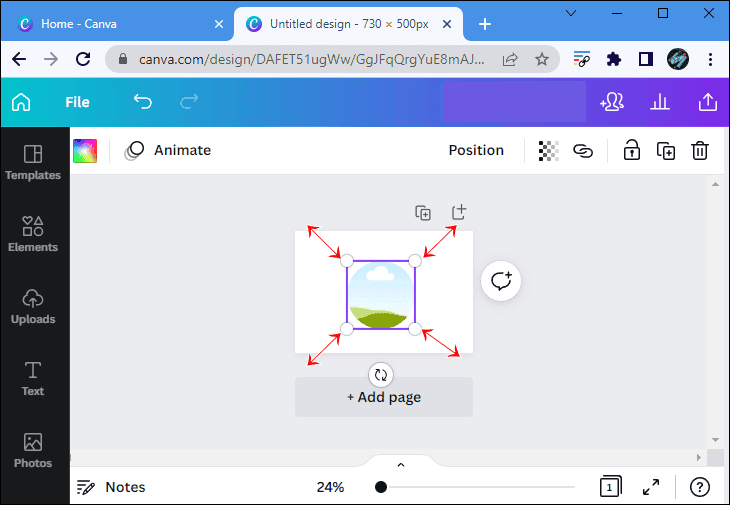This screenshot has height=505, width=730.
Task: Delete element with trash icon
Action: click(x=700, y=151)
